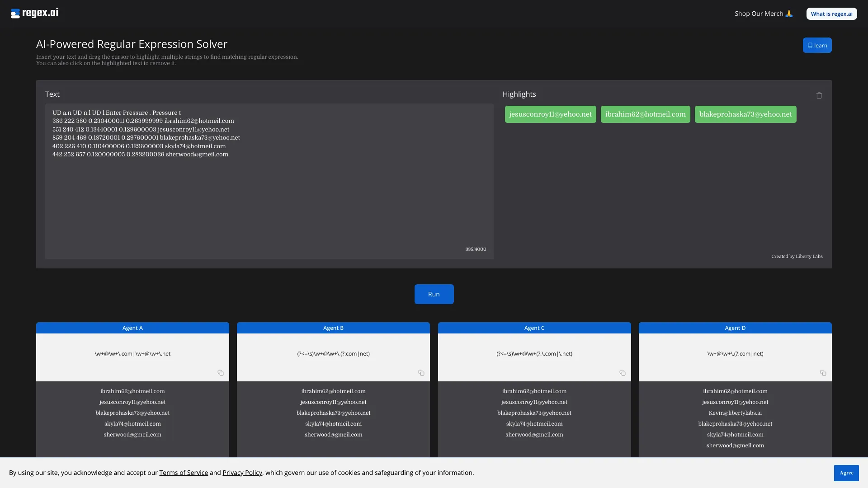Click the 335/4000 character counter
868x488 pixels.
[476, 249]
